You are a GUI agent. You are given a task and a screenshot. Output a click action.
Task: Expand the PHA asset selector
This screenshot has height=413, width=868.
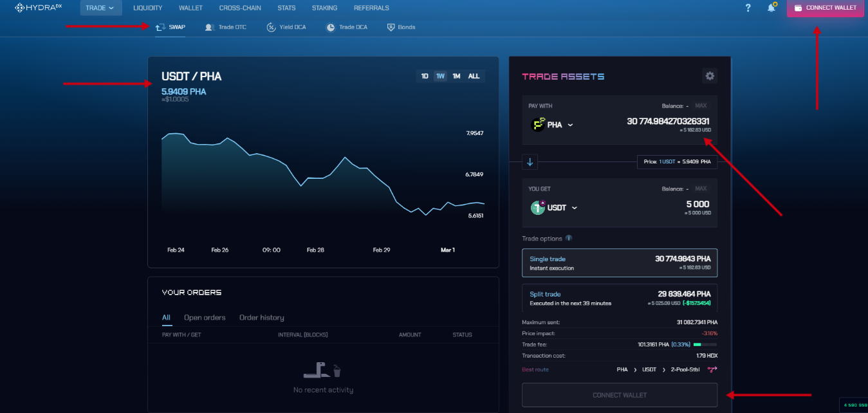(x=551, y=125)
